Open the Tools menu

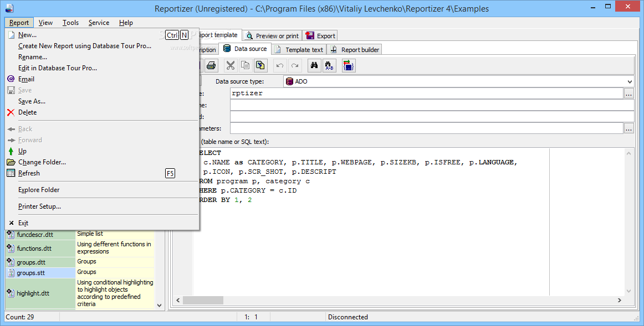(x=70, y=23)
